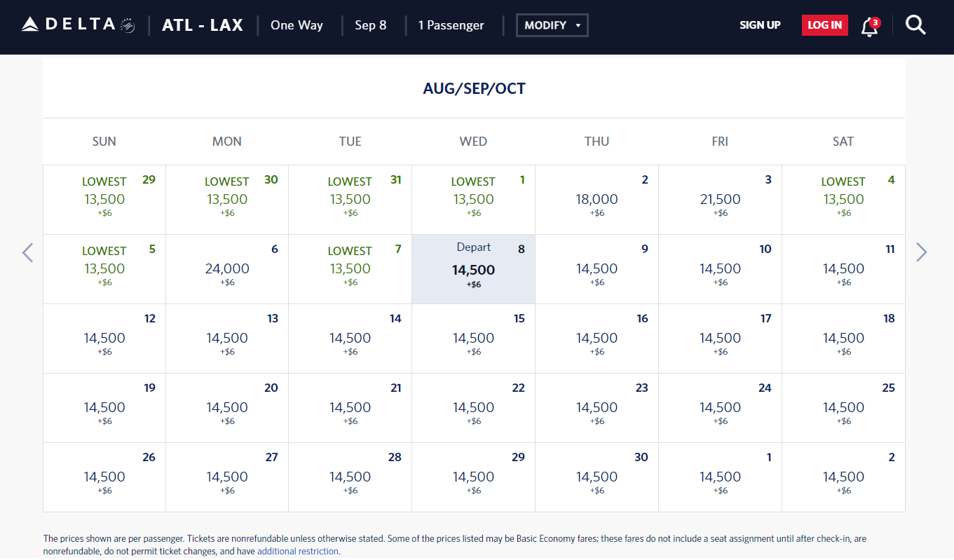The width and height of the screenshot is (954, 560).
Task: Choose Tuesday Sep 14 fare
Action: point(350,339)
